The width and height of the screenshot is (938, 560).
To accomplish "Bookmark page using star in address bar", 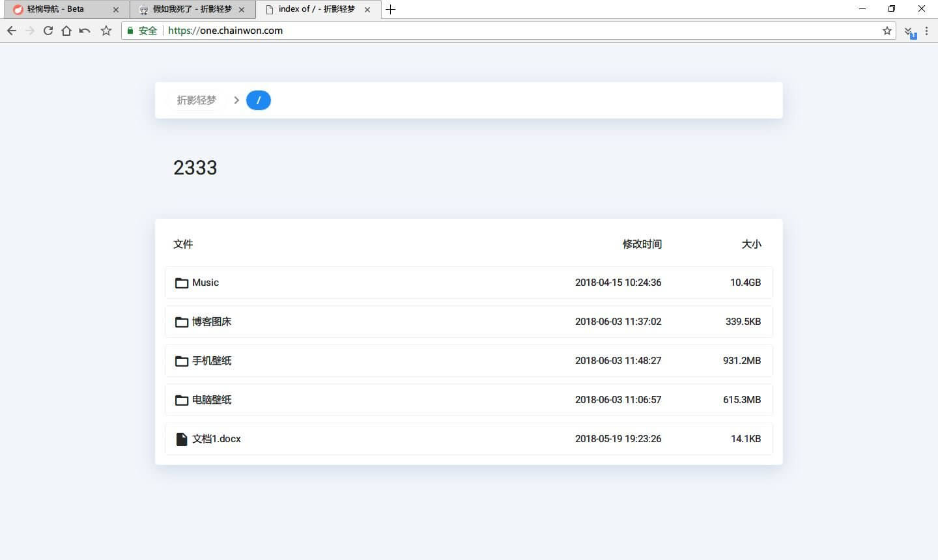I will tap(887, 31).
